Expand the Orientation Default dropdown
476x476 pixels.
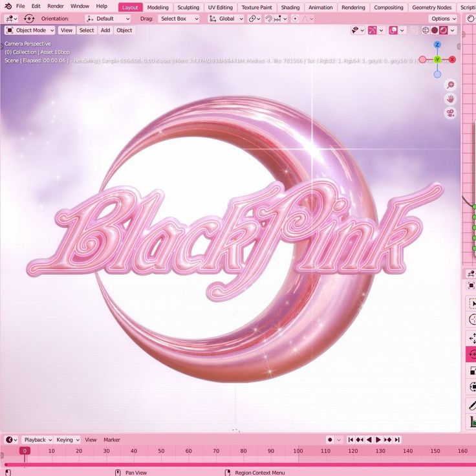coord(108,19)
